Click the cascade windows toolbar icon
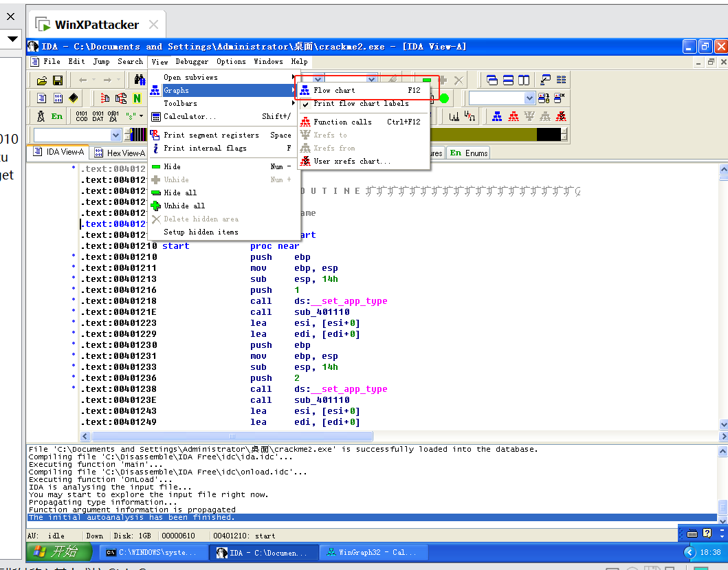This screenshot has height=570, width=728. (492, 80)
